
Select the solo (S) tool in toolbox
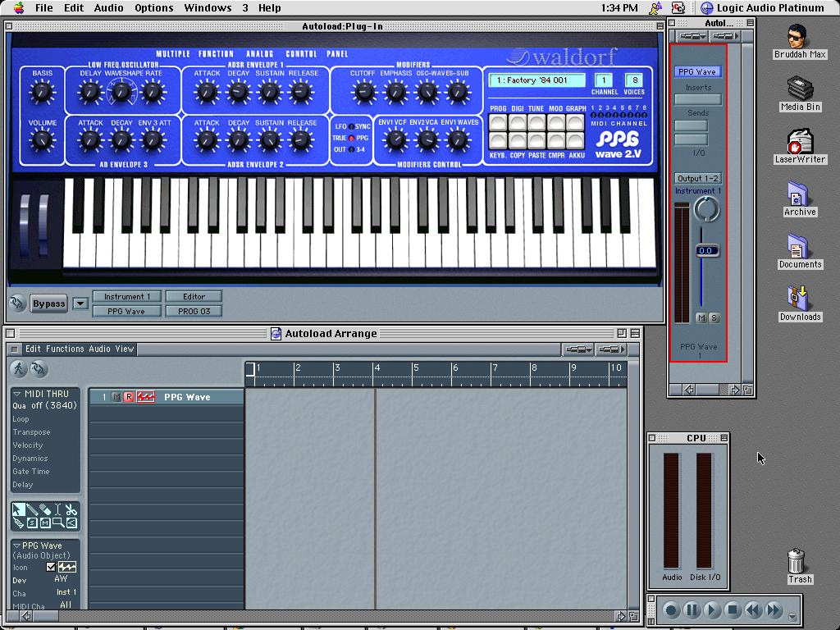pyautogui.click(x=32, y=523)
